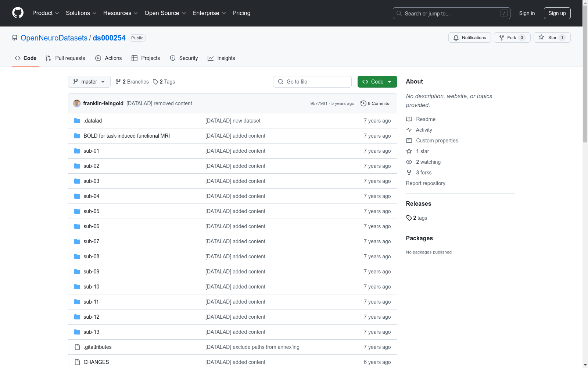Click the .datalad folder icon
The width and height of the screenshot is (588, 368).
coord(77,121)
